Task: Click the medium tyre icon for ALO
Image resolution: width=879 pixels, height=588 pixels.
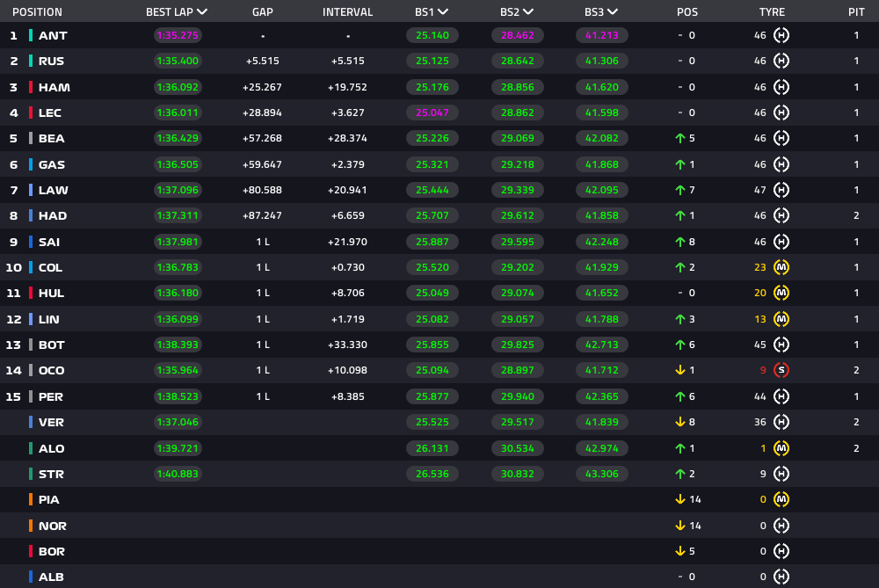Action: tap(781, 448)
